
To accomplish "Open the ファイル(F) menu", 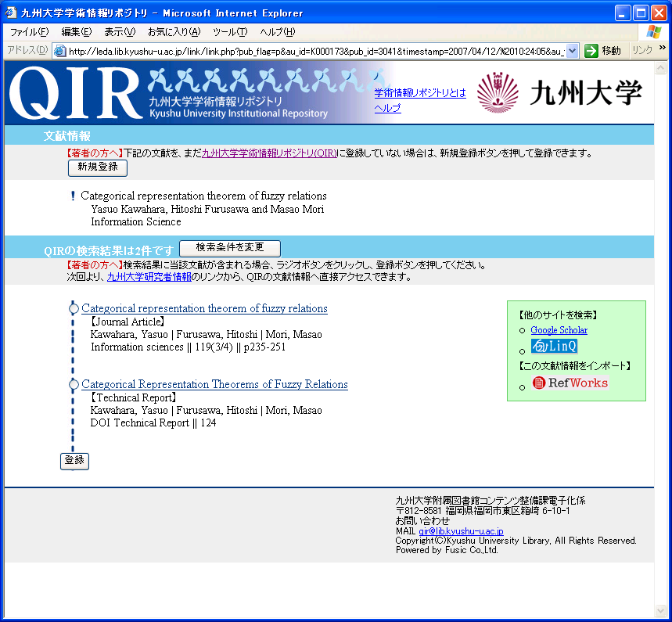I will click(29, 32).
